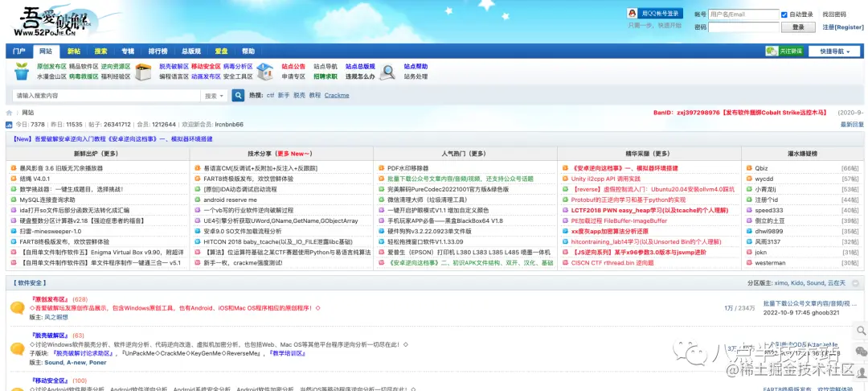The height and width of the screenshot is (391, 868).
Task: Click the 最新回复 link
Action: pos(851,125)
